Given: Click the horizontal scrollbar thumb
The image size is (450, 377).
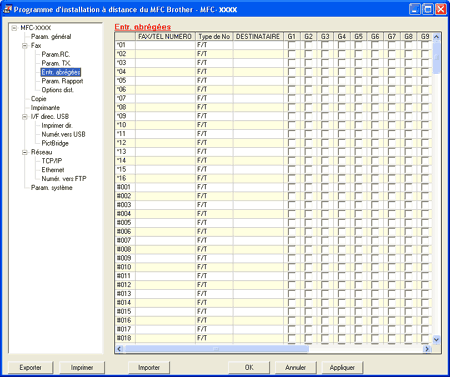Looking at the screenshot, I should (216, 349).
